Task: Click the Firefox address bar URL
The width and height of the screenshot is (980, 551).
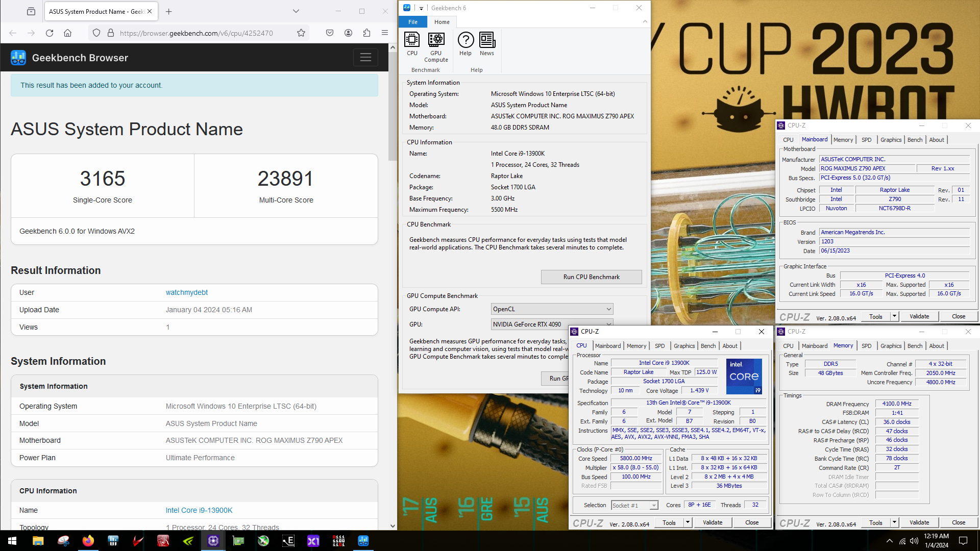Action: (197, 33)
